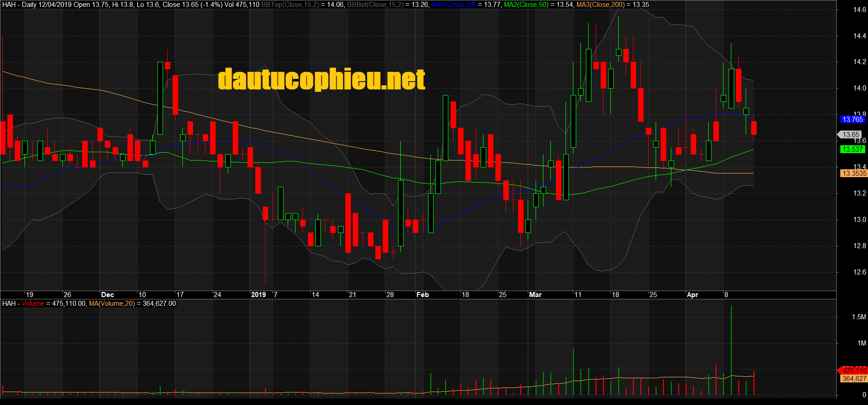Click the 12.6 price axis label
Viewport: 868px width, 405px height.
coord(860,272)
